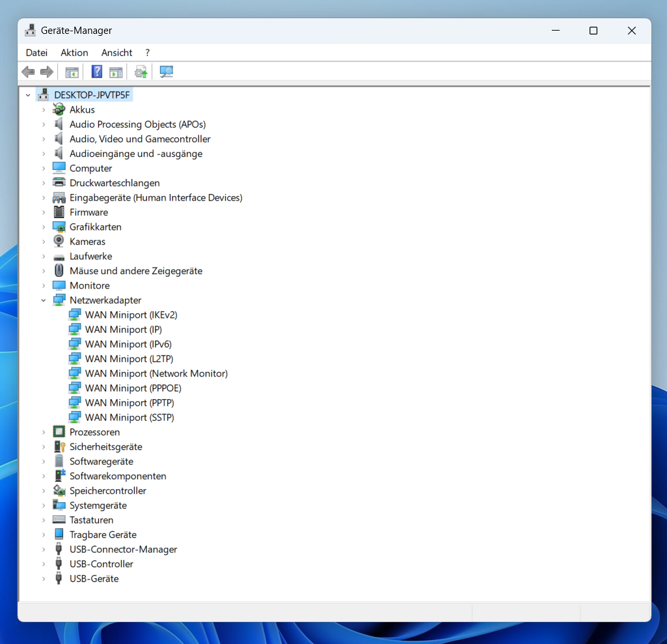Viewport: 667px width, 644px height.
Task: Select WAN Miniport (IPv6)
Action: click(x=128, y=344)
